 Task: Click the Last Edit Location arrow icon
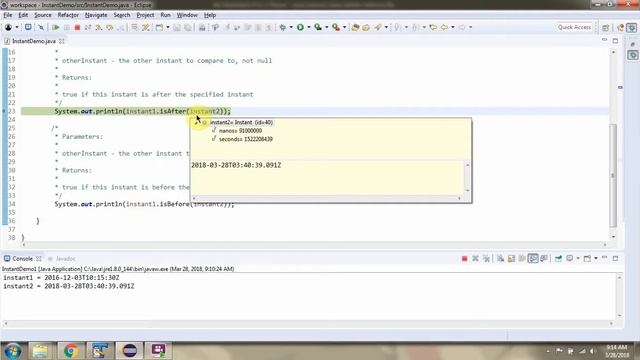point(433,27)
